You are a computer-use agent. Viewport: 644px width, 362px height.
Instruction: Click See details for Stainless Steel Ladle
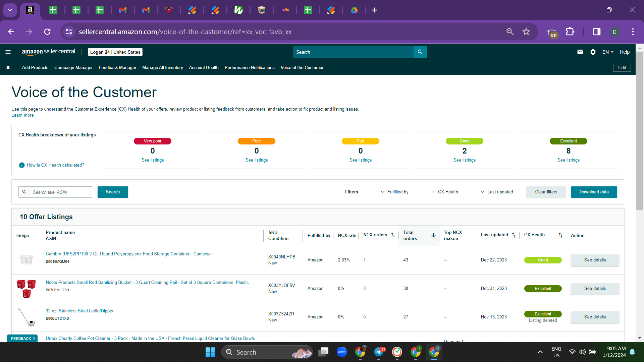click(x=595, y=317)
